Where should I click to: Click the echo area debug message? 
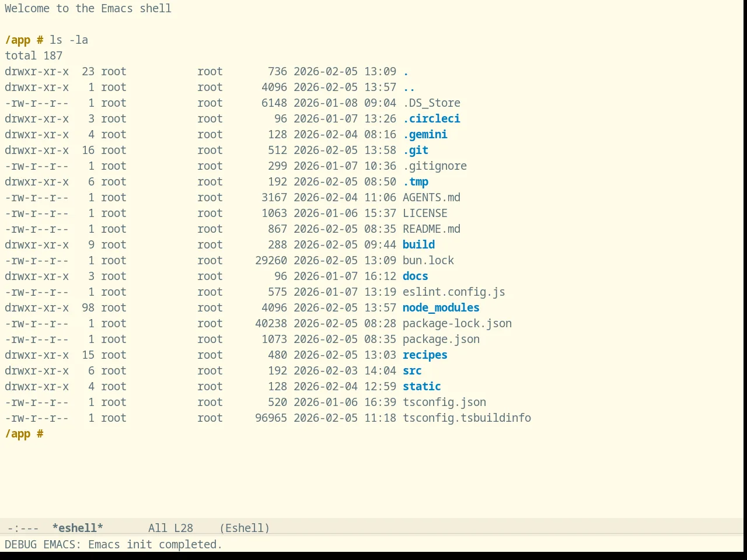(113, 544)
